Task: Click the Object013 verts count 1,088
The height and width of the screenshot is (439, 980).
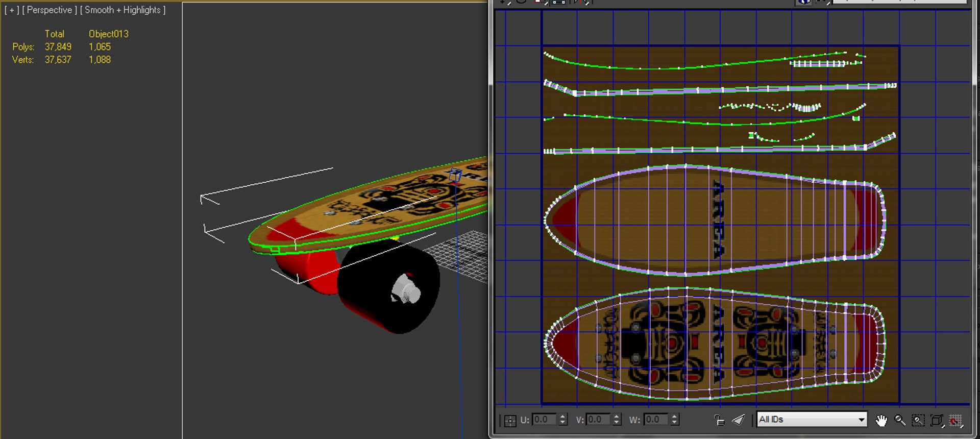Action: pyautogui.click(x=100, y=60)
